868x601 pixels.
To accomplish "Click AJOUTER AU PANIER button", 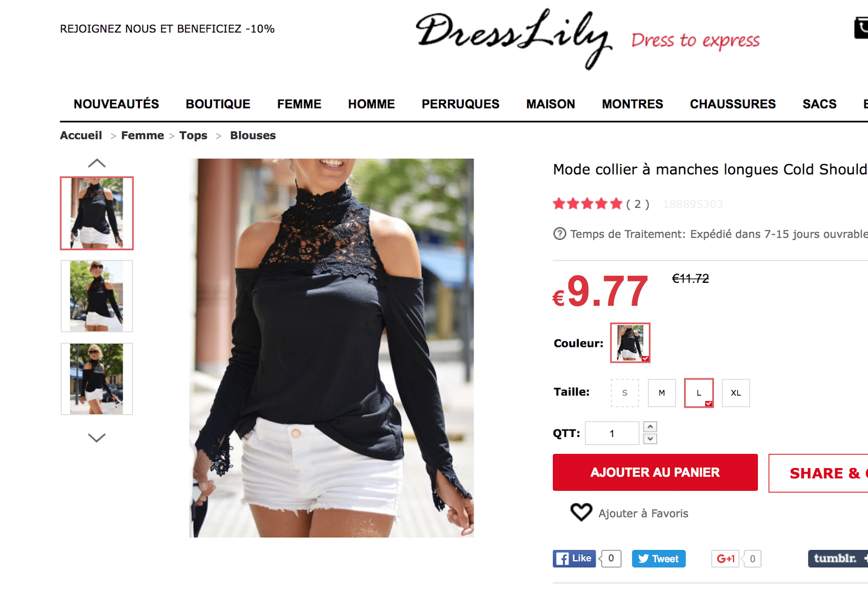I will pos(655,472).
